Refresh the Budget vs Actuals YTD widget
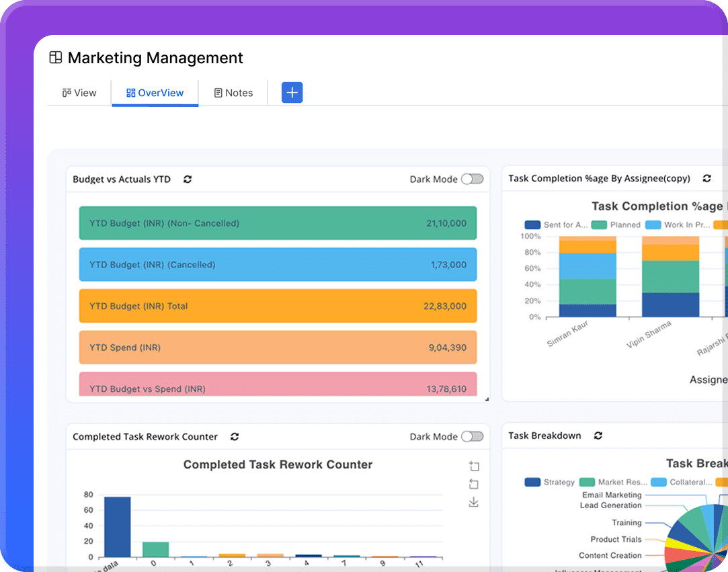This screenshot has width=728, height=572. (188, 179)
